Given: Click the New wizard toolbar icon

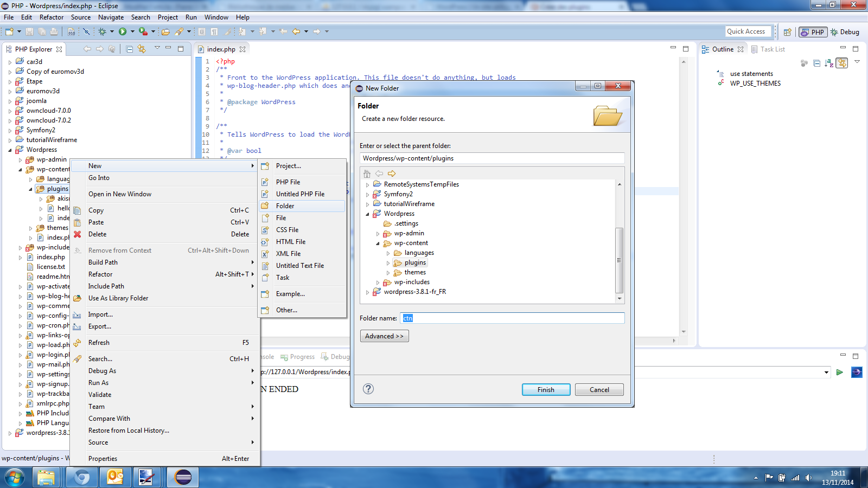Looking at the screenshot, I should coord(9,31).
